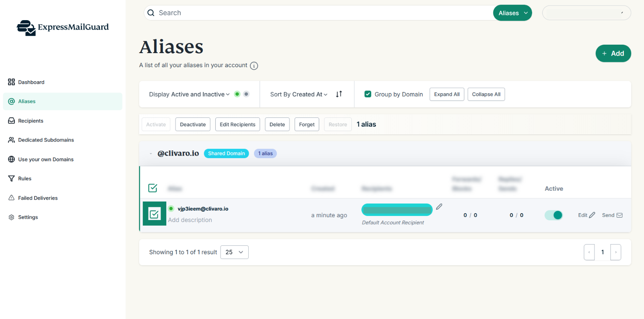The image size is (644, 319).
Task: Click Add description placeholder
Action: (x=190, y=220)
